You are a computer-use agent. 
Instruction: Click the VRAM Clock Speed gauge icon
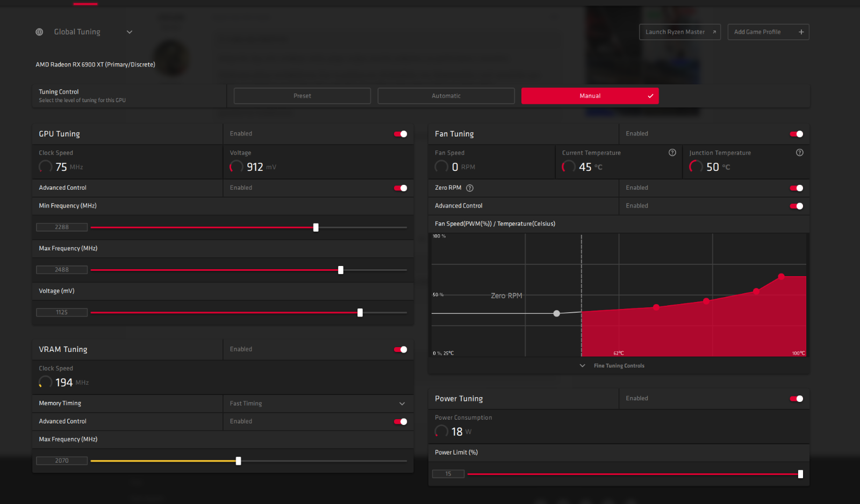(x=46, y=382)
